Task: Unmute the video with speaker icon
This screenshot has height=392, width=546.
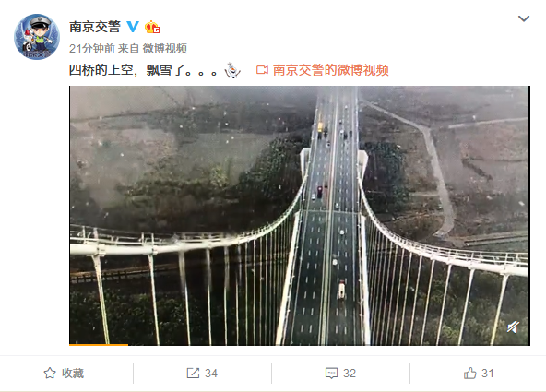Action: point(514,327)
